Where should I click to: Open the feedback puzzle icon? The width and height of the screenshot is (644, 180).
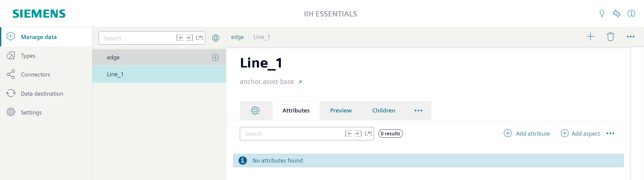pos(616,13)
